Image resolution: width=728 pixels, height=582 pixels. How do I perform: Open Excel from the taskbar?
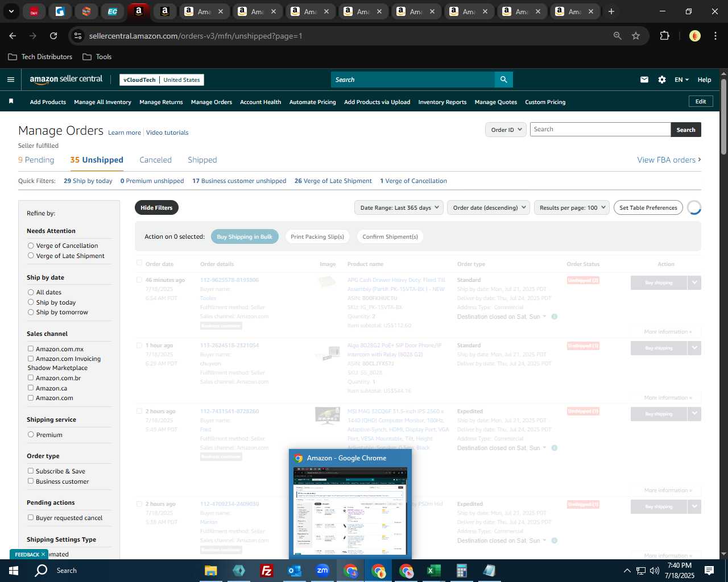[x=433, y=570]
